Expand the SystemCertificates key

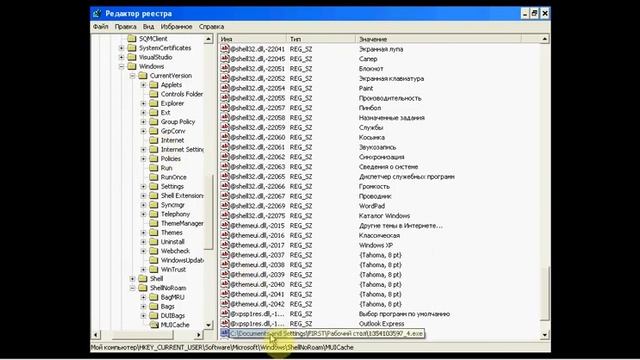tap(122, 48)
